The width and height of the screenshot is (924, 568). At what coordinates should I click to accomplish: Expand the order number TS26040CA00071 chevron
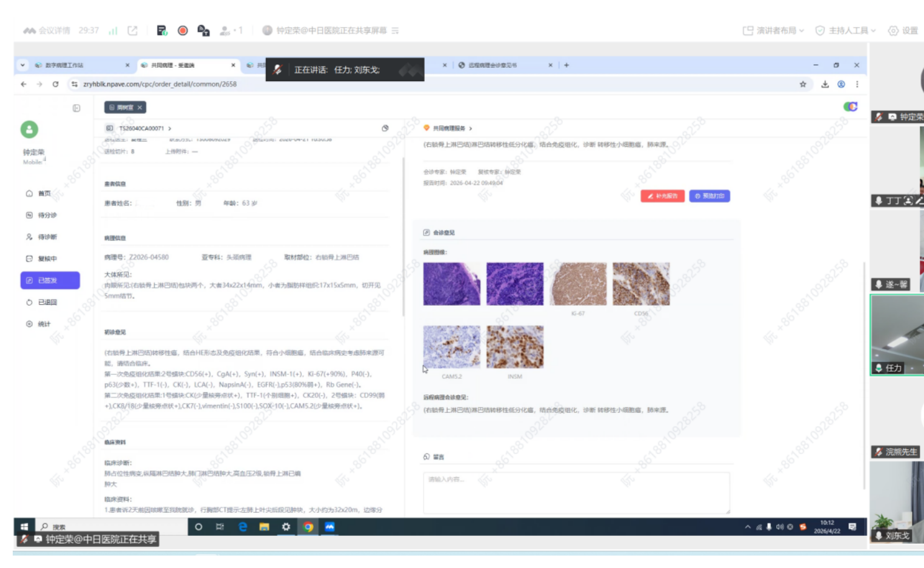click(x=170, y=128)
